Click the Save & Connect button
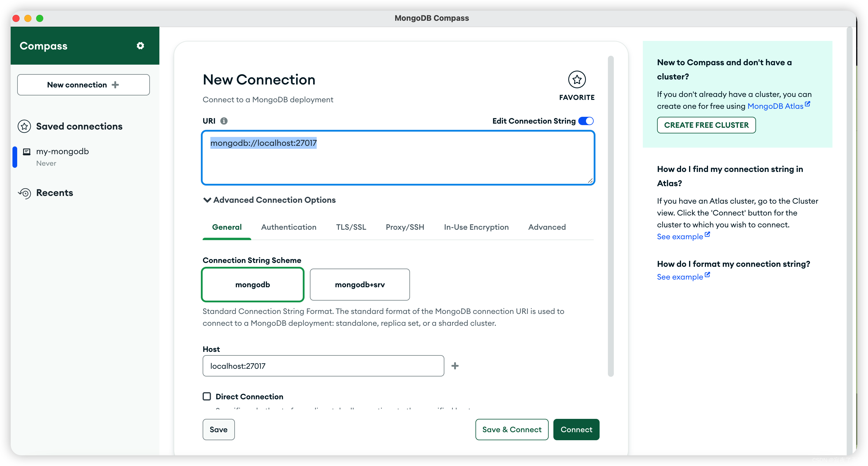The width and height of the screenshot is (868, 466). [512, 429]
